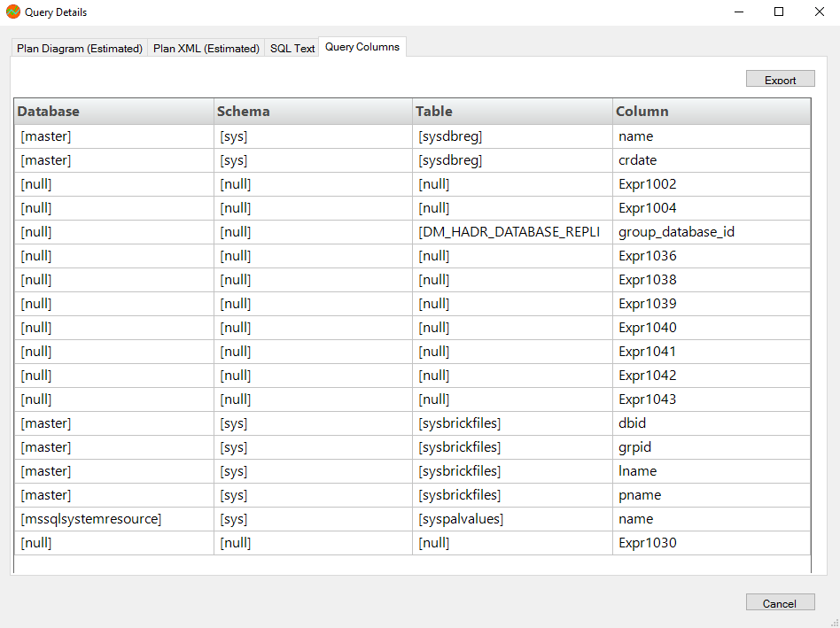Select [sysbrickfiles] in the dbid row

point(513,423)
